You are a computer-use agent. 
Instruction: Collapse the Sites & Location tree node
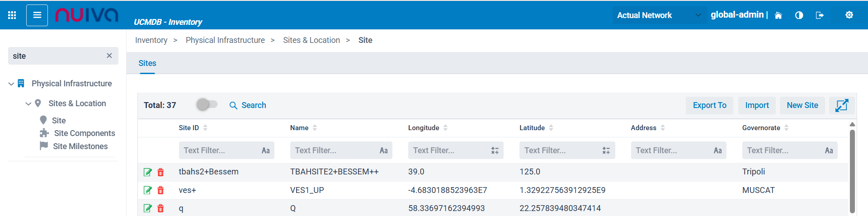(x=28, y=104)
